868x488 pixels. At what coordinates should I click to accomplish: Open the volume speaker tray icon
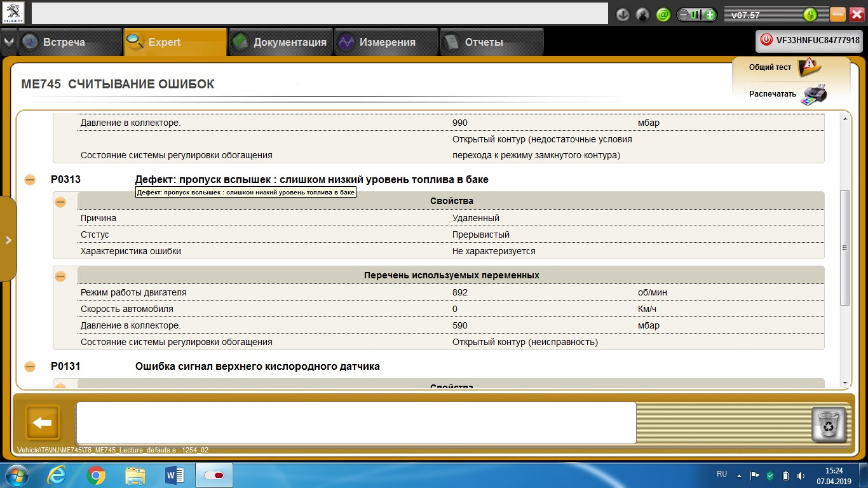(x=801, y=475)
